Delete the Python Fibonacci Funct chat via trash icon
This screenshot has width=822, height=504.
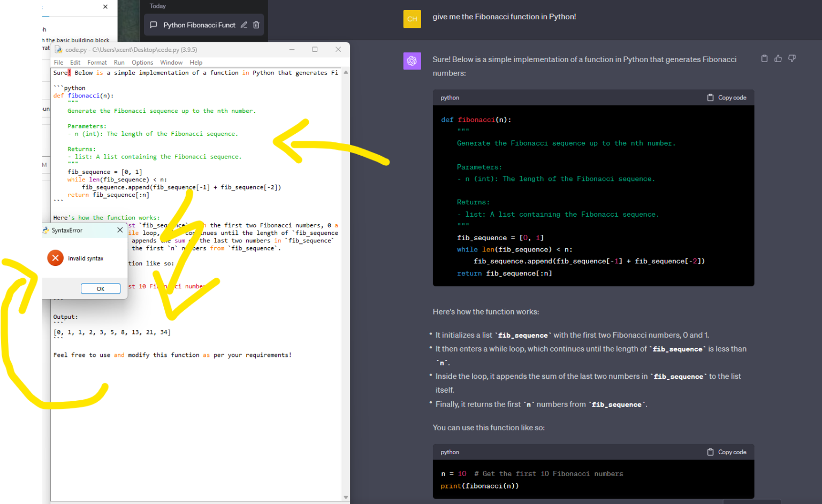(x=256, y=25)
